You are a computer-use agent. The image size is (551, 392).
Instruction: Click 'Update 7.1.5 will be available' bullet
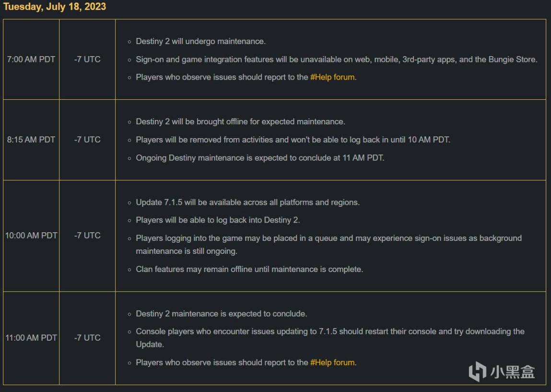[x=248, y=202]
